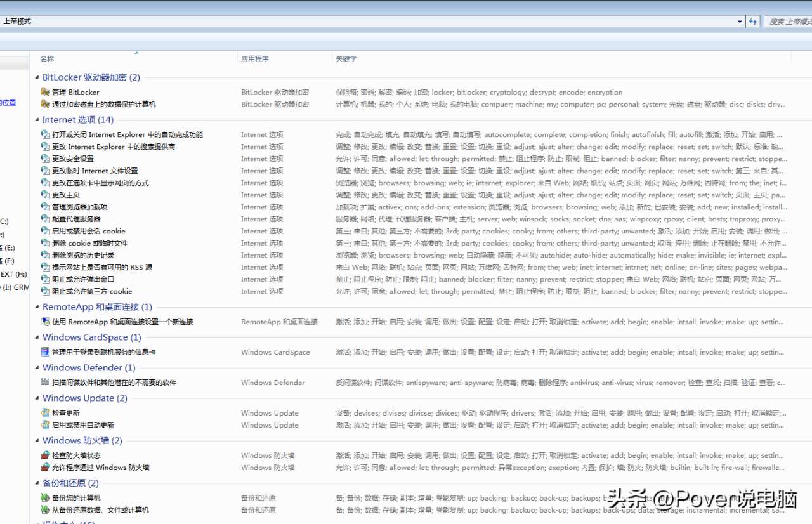Viewport: 812px width, 524px height.
Task: Click the Windows CardSpace 管理用于登录到联机服务的信息卡 icon
Action: [45, 352]
